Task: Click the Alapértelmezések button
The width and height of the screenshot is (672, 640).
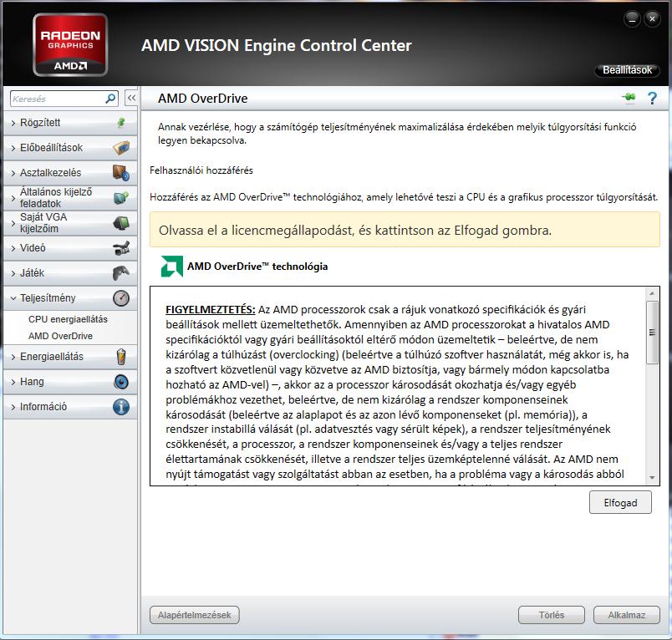Action: 194,615
